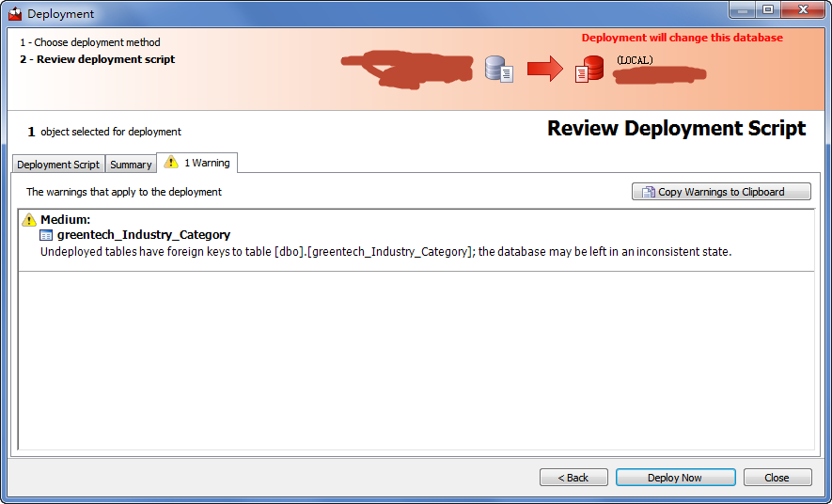The height and width of the screenshot is (504, 832).
Task: Click the clipboard icon on Copy Warnings button
Action: [648, 192]
